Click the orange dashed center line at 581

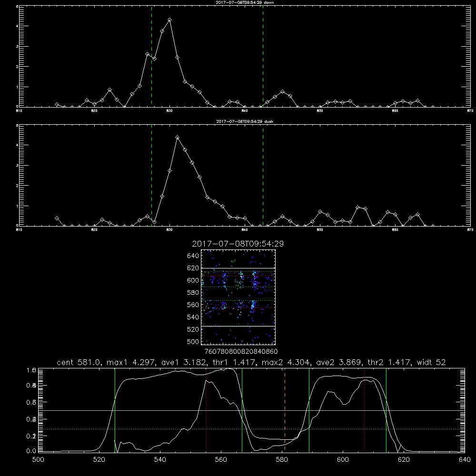pos(285,410)
